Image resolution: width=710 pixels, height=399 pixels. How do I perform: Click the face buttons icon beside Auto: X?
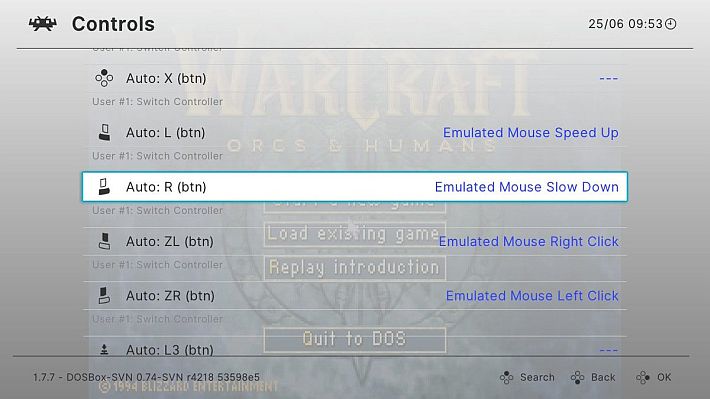coord(104,78)
